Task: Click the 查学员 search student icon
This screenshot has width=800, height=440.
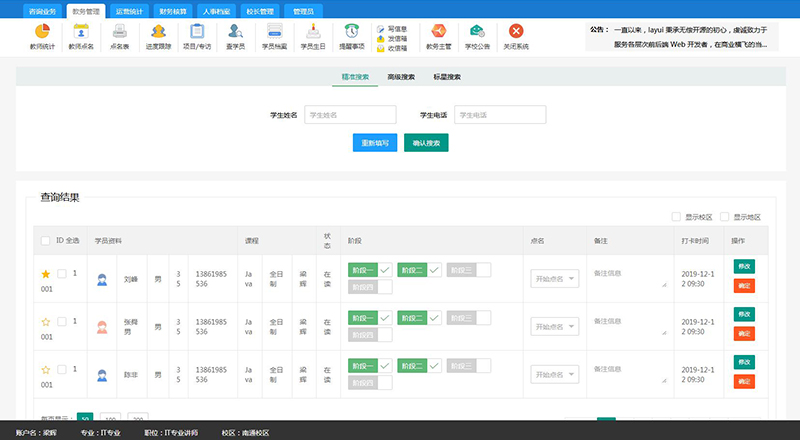Action: pos(234,32)
